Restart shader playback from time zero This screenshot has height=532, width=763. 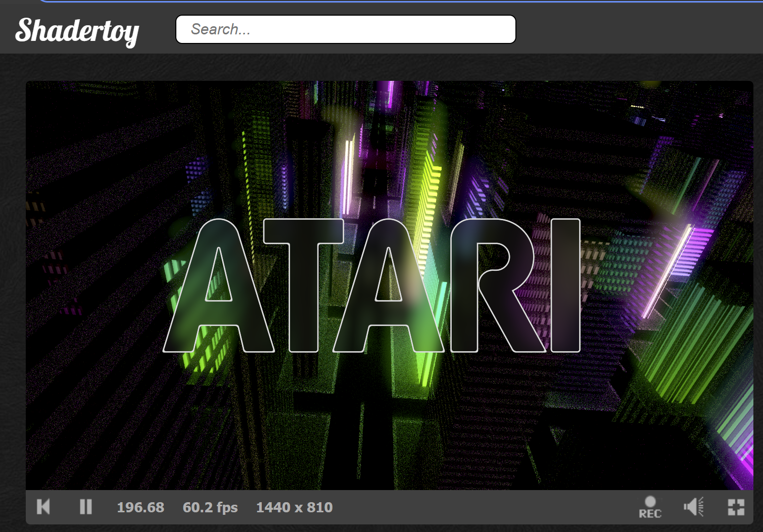coord(43,507)
